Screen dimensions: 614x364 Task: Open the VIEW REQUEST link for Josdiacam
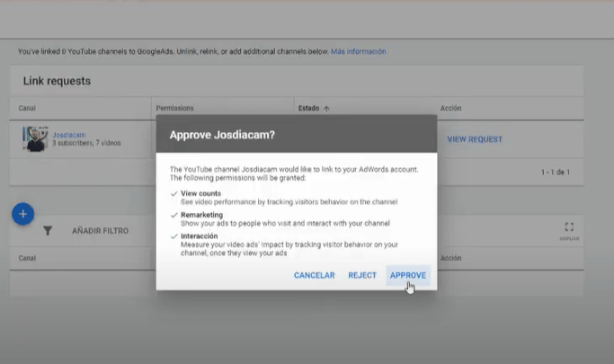pyautogui.click(x=475, y=139)
